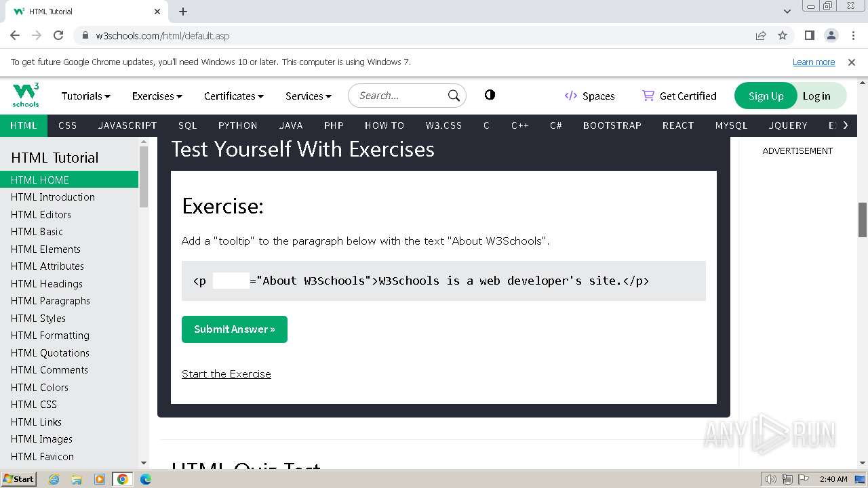Open HTML Styles in sidebar

click(69, 318)
